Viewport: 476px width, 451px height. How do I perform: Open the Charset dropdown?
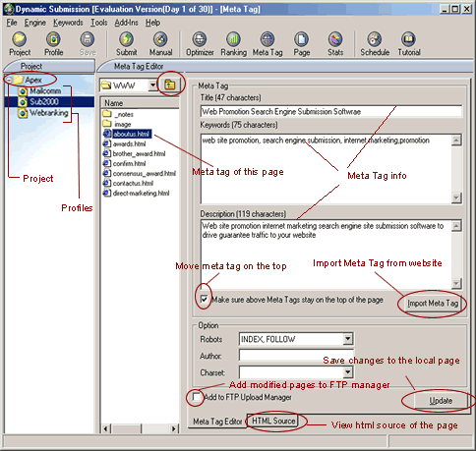coord(348,372)
